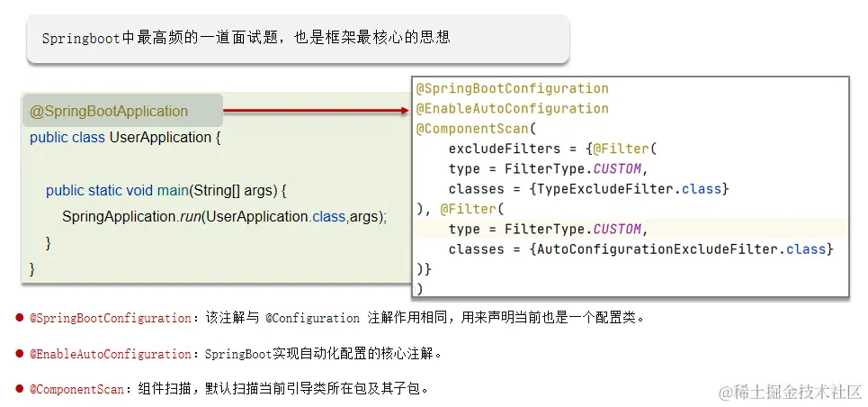Click 'classes = {AutoConfigurationExcludeFilter.class}' line
868x407 pixels.
641,249
